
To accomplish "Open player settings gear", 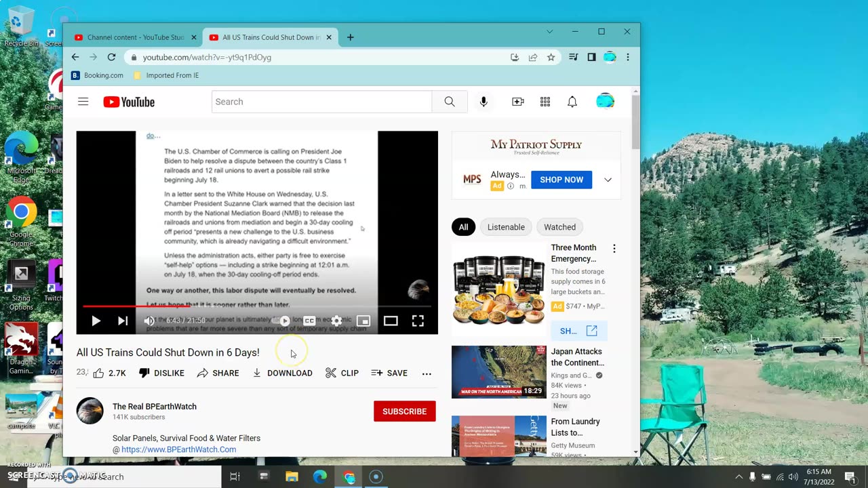I will [336, 321].
